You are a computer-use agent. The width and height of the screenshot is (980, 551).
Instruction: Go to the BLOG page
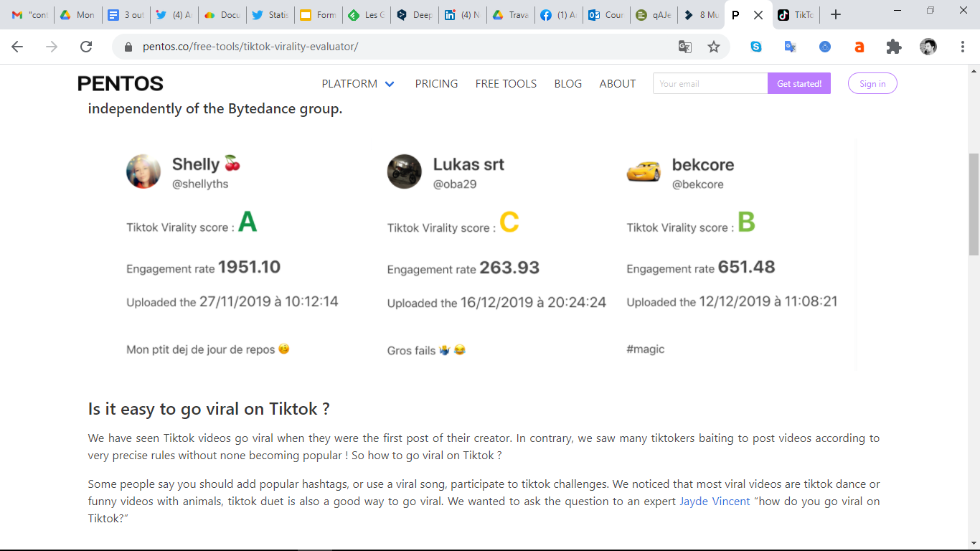pyautogui.click(x=567, y=84)
